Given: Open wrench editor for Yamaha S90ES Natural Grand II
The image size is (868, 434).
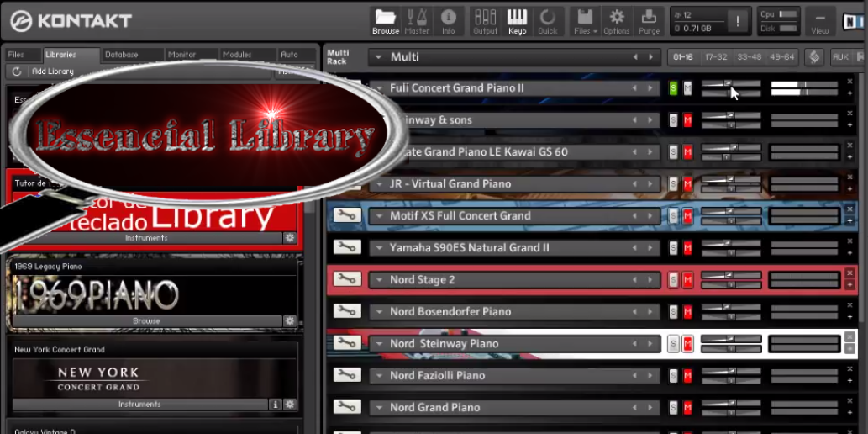Looking at the screenshot, I should coord(347,247).
